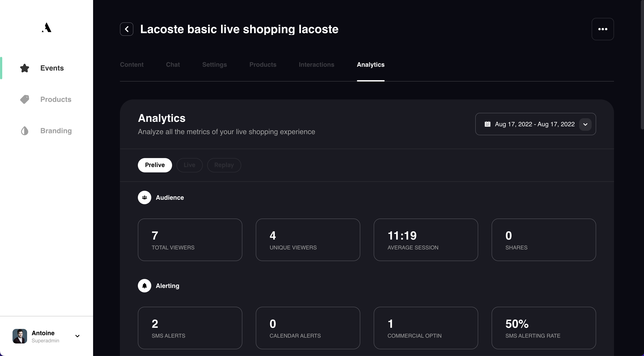This screenshot has height=356, width=644.
Task: Open the date range dropdown arrow
Action: tap(585, 124)
